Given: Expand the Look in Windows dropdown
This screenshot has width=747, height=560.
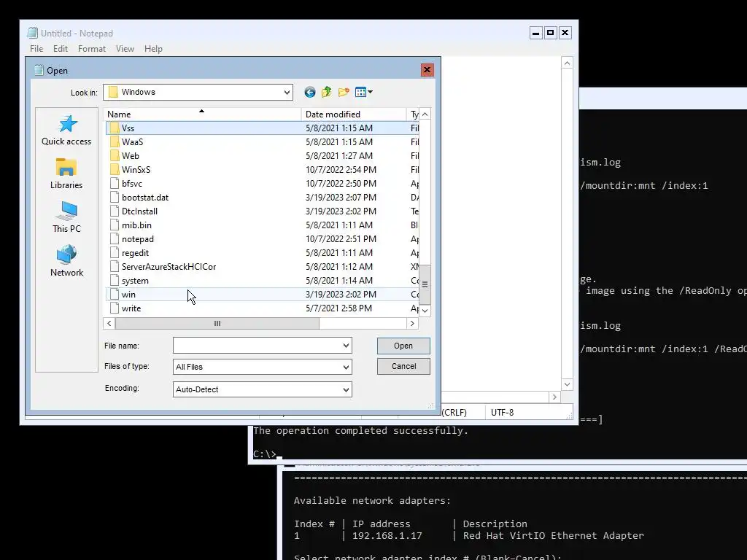Looking at the screenshot, I should tap(287, 93).
